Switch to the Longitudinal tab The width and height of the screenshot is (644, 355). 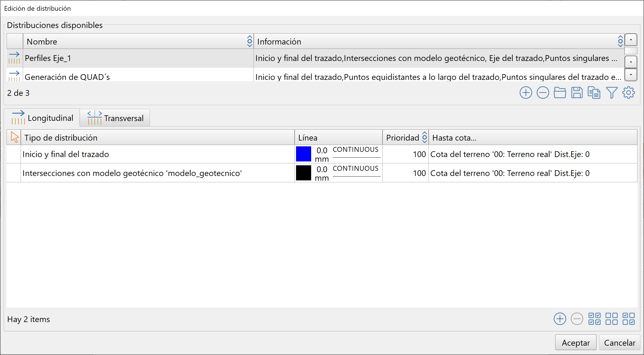coord(42,118)
